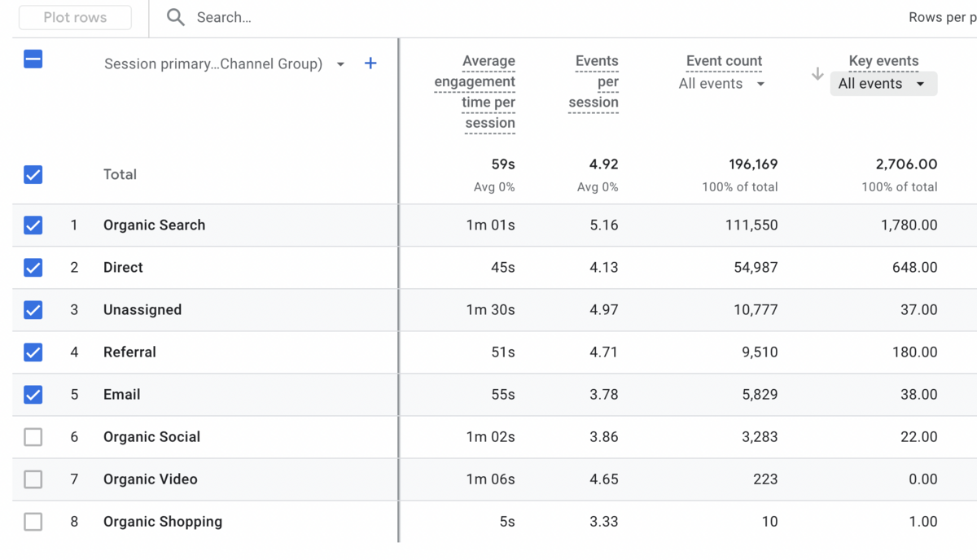Check the Organic Social row checkbox

(33, 437)
